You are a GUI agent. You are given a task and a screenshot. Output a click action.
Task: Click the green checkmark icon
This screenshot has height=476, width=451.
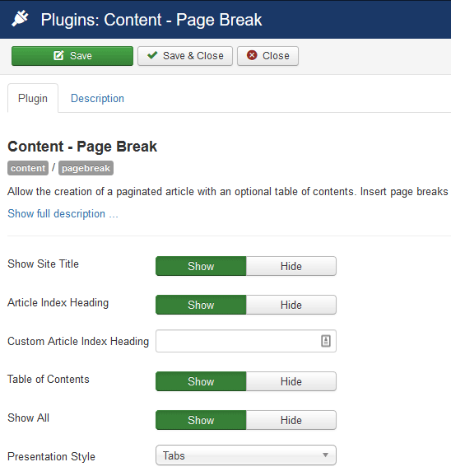(152, 55)
